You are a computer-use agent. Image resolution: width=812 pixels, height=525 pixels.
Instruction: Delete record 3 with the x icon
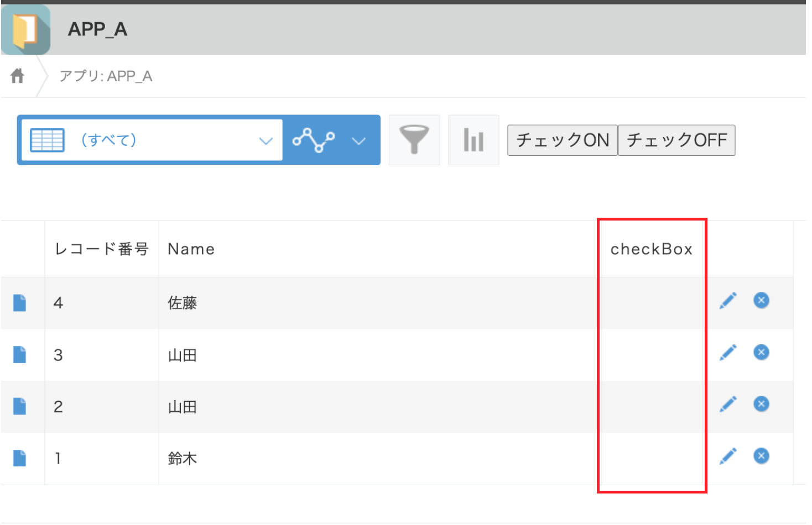761,352
